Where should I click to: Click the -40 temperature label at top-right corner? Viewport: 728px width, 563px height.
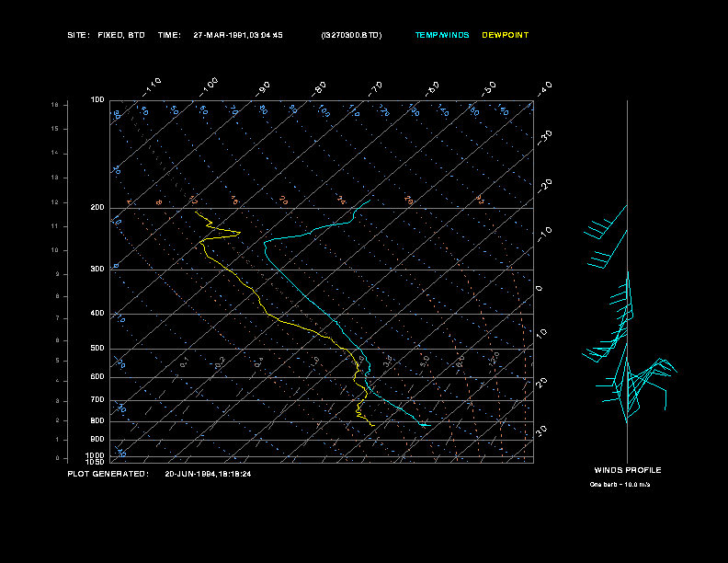click(x=544, y=88)
